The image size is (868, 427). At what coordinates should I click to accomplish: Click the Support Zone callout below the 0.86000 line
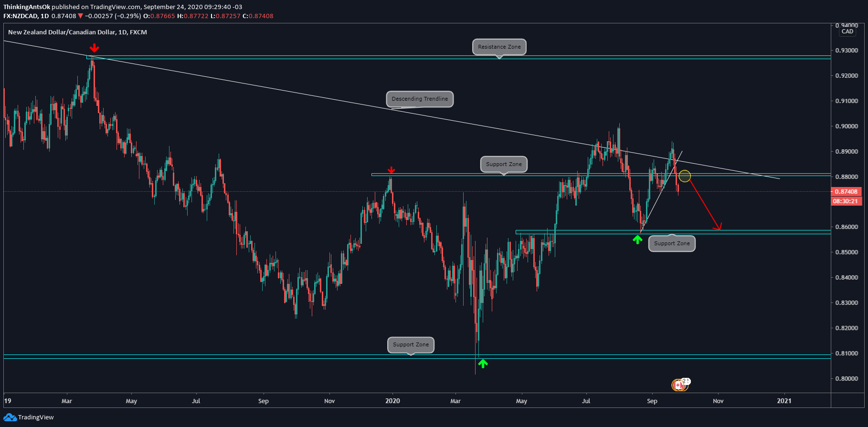[x=672, y=243]
